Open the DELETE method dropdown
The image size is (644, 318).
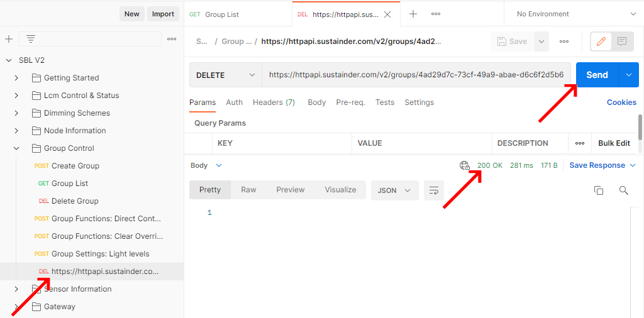tap(226, 75)
